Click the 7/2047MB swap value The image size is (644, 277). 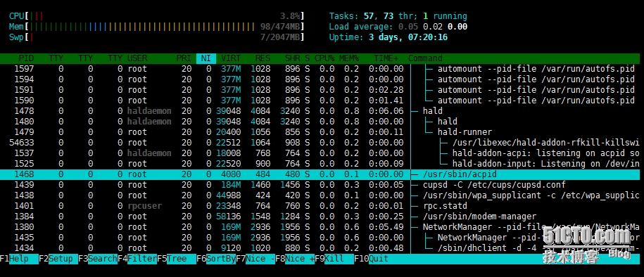coord(281,38)
